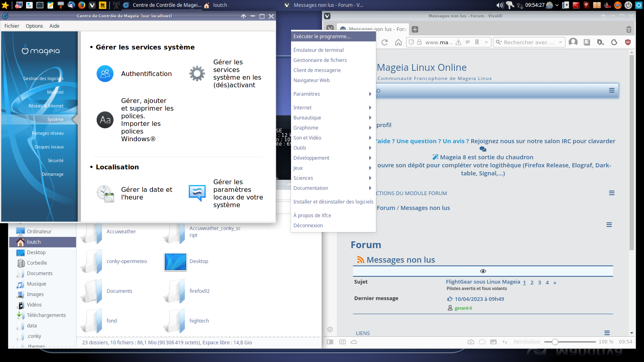Expand the Graphisme submenu
This screenshot has width=644, height=362.
333,128
